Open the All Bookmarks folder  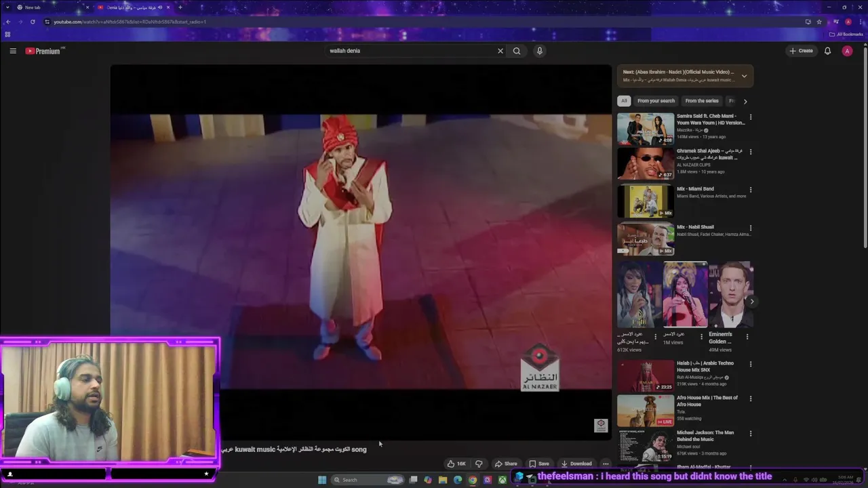(x=846, y=35)
